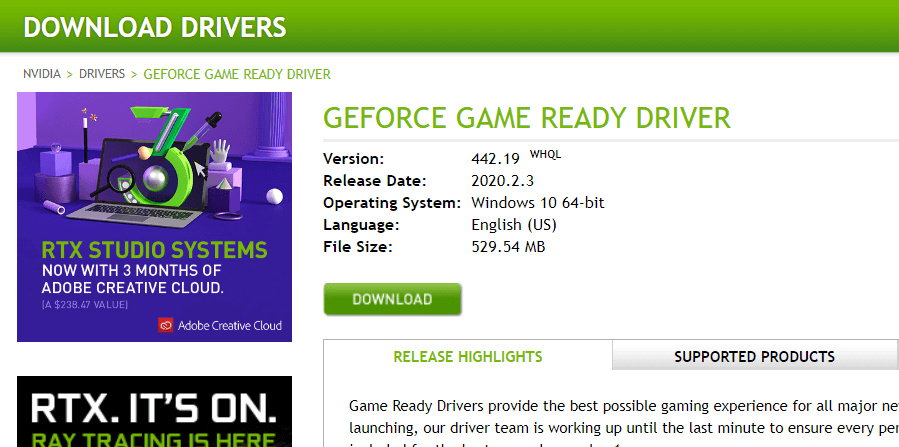Screen dimensions: 899x447
Task: Select GEFORCE GAME READY DRIVER breadcrumb
Action: pyautogui.click(x=237, y=74)
